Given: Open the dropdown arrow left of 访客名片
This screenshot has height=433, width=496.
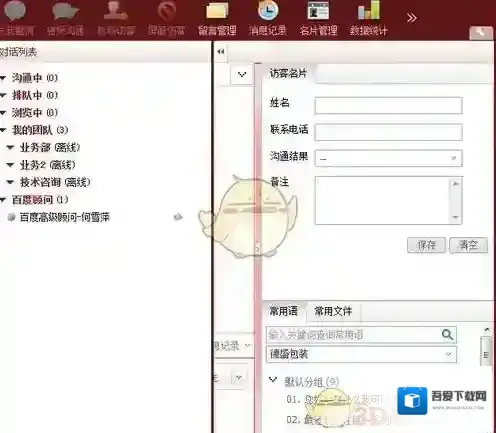Looking at the screenshot, I should (242, 75).
